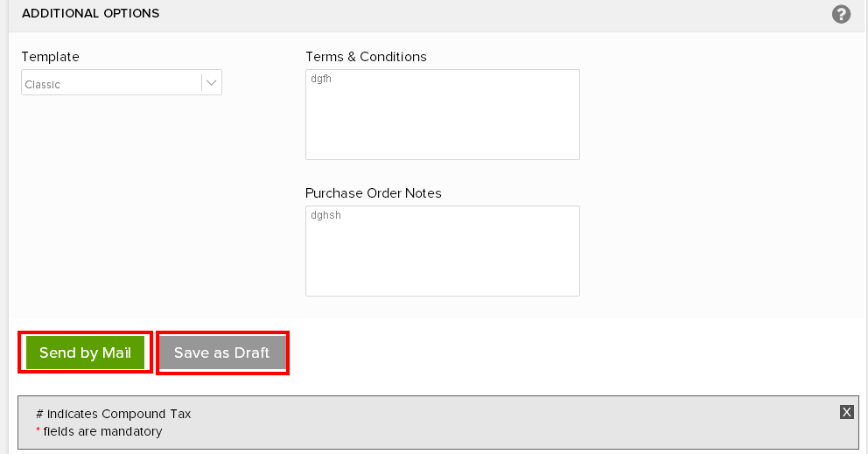The width and height of the screenshot is (868, 454).
Task: Open the help question mark icon
Action: 841,14
